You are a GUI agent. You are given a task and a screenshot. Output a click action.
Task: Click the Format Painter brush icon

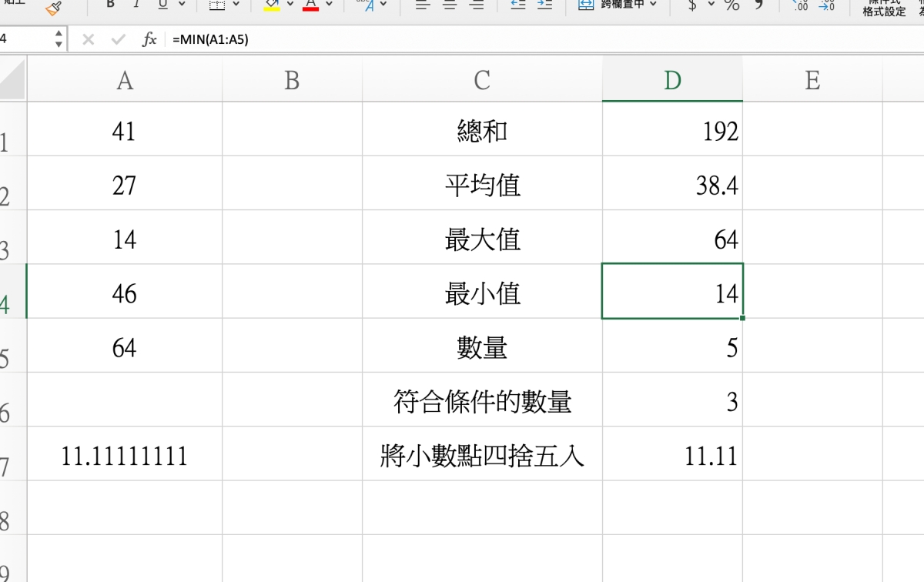53,8
